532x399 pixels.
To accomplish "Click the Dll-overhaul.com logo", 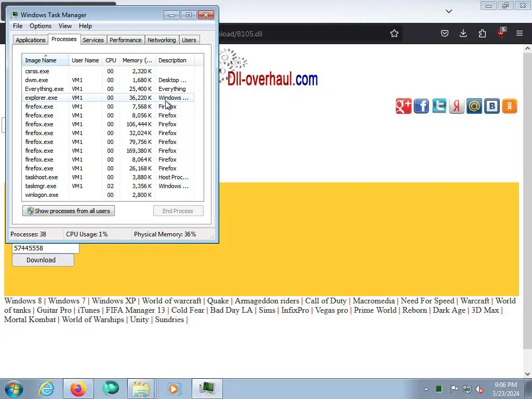I will tap(269, 69).
